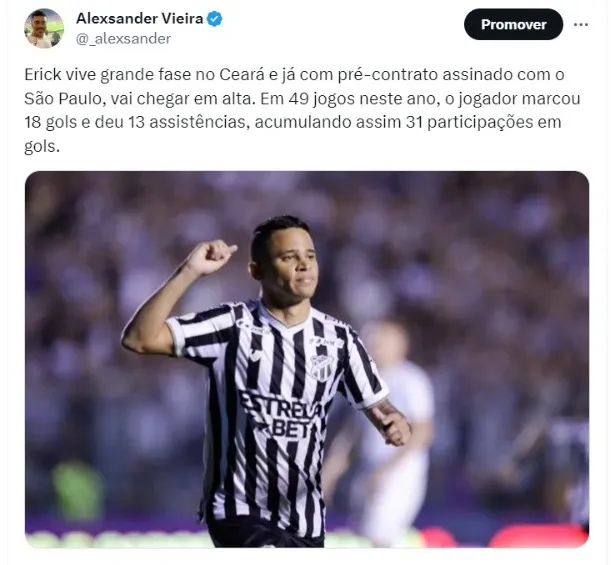Click the player's raised fist in photo
Viewport: 611px width, 565px height.
212,257
